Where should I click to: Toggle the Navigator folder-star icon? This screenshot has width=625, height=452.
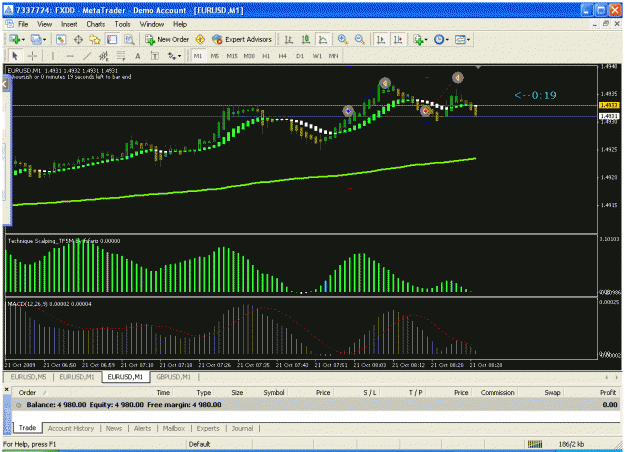click(95, 39)
